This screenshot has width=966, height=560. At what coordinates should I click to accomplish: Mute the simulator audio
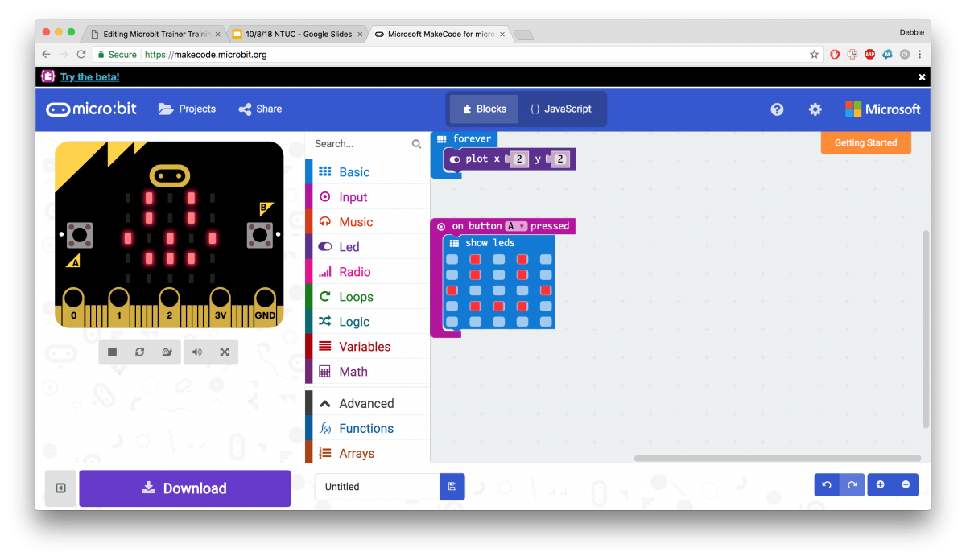point(197,352)
